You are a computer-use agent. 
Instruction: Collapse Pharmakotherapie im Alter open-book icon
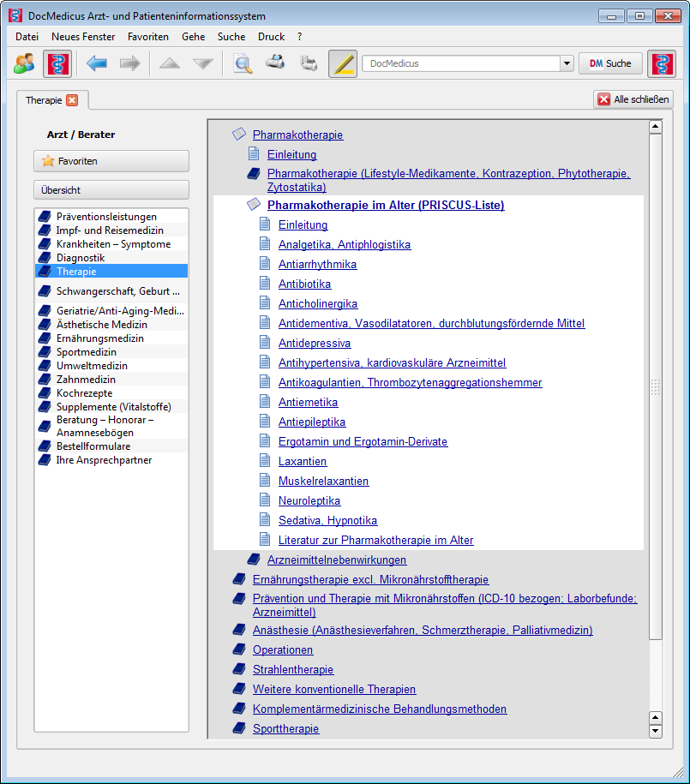[254, 204]
